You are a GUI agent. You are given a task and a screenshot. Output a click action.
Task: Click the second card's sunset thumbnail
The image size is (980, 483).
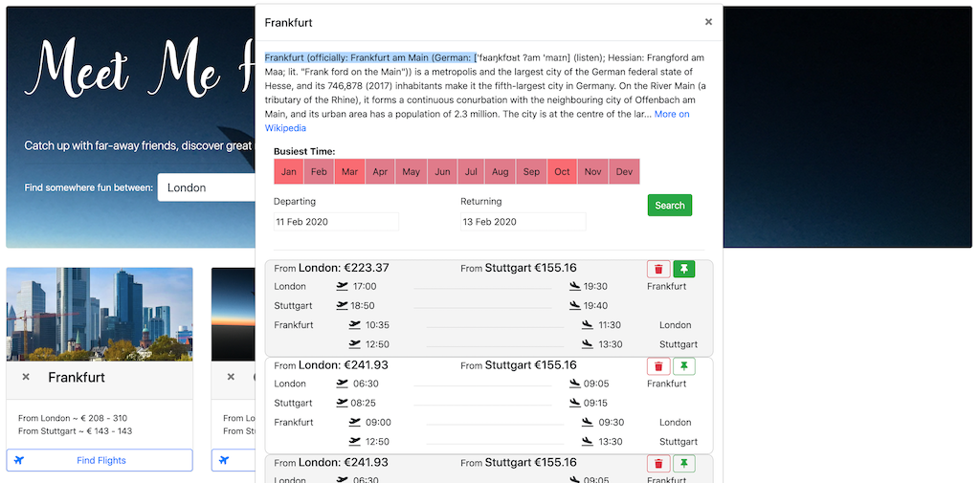(234, 315)
